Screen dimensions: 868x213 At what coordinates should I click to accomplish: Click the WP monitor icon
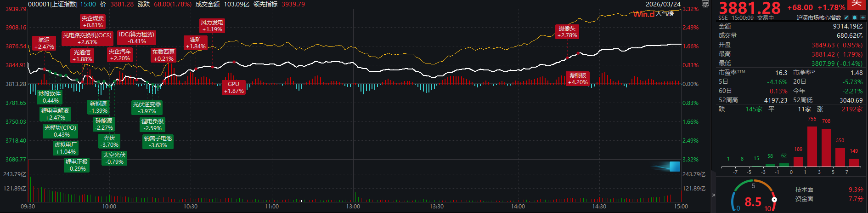click(x=705, y=4)
